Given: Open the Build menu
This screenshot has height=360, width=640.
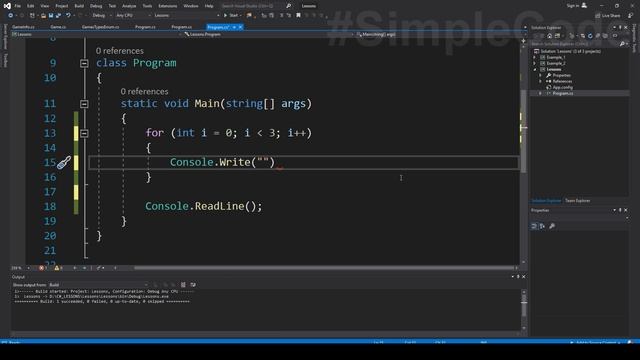Looking at the screenshot, I should point(79,6).
